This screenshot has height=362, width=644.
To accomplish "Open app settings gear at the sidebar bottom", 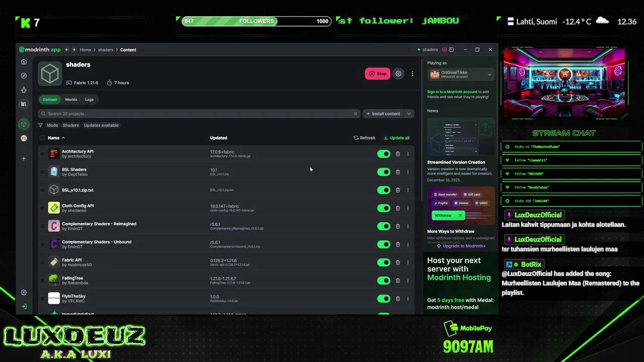I will (x=24, y=293).
